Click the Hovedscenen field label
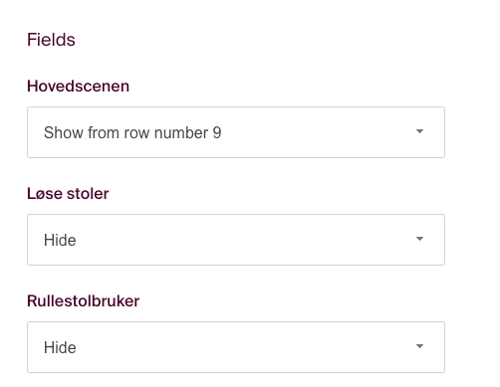Image resolution: width=500 pixels, height=387 pixels. (x=78, y=86)
